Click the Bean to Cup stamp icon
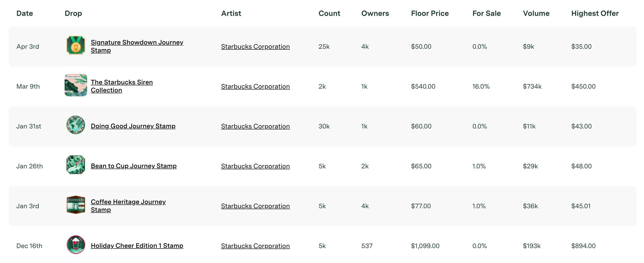 click(76, 165)
